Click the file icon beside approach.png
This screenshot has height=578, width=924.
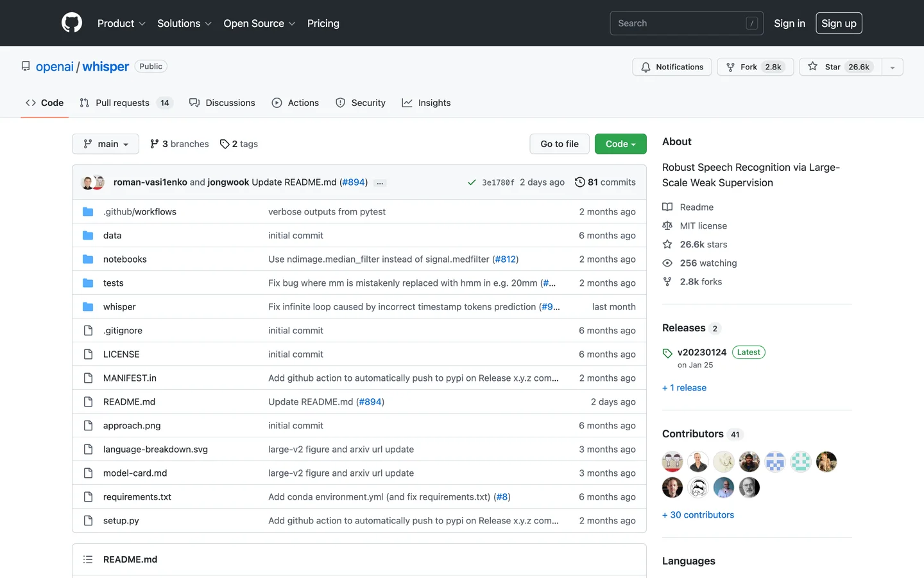[88, 425]
